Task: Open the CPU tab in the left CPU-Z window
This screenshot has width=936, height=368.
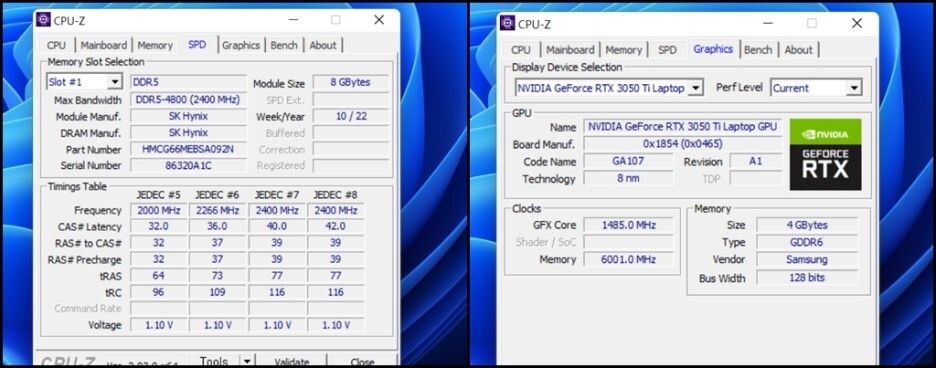Action: click(x=57, y=45)
